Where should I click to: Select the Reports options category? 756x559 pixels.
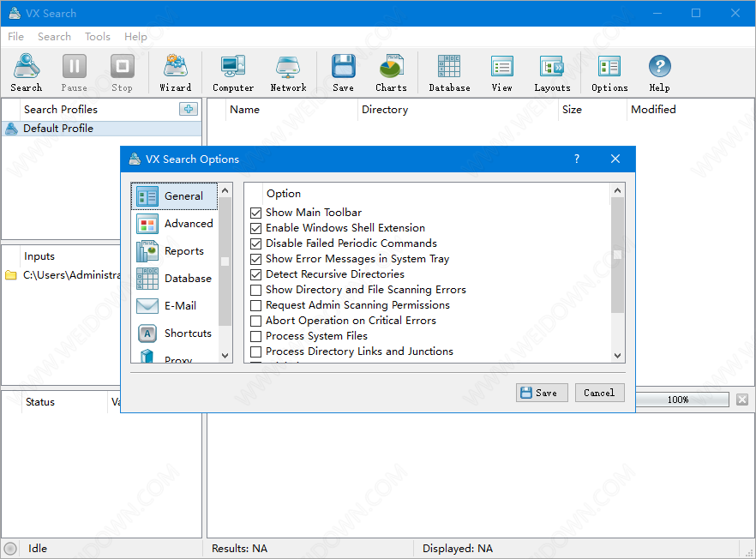coord(175,251)
